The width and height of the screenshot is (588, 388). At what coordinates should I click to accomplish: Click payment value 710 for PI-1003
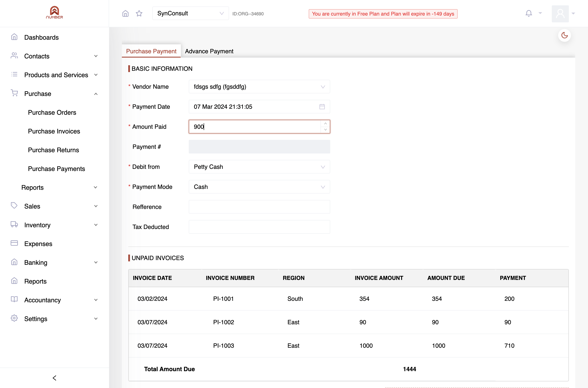[x=509, y=346]
